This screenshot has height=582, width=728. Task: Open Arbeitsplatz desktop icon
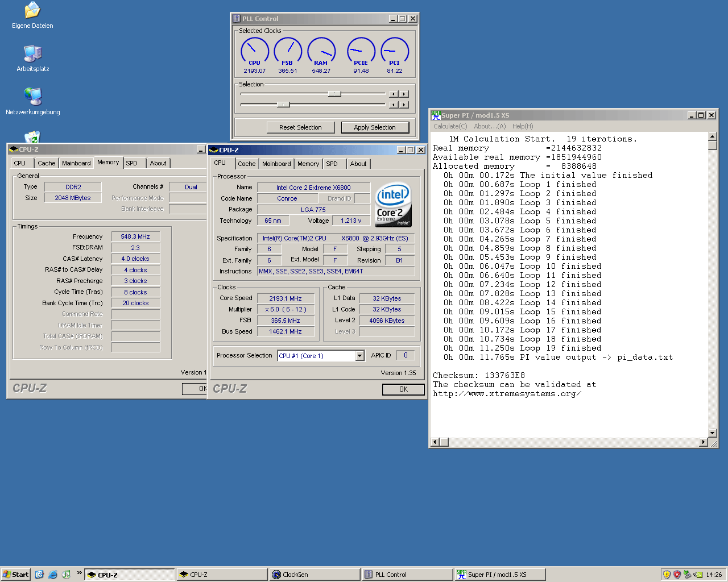click(x=32, y=59)
